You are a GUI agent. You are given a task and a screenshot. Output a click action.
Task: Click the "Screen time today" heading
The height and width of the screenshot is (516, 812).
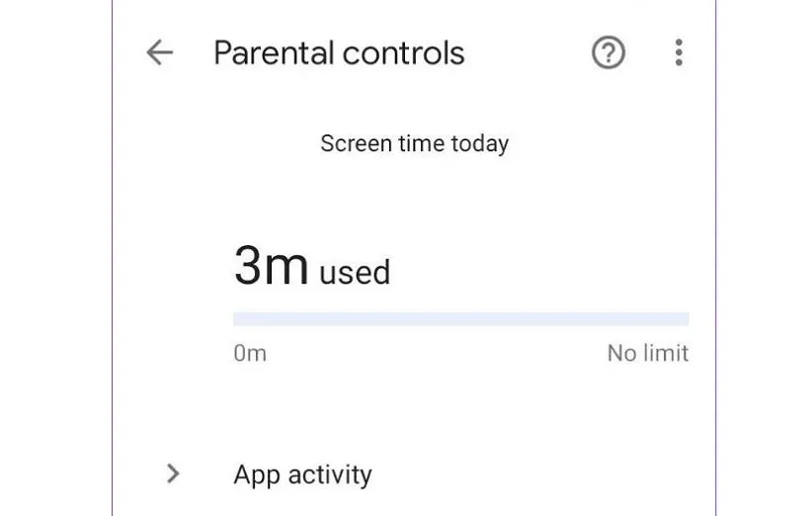[x=414, y=143]
